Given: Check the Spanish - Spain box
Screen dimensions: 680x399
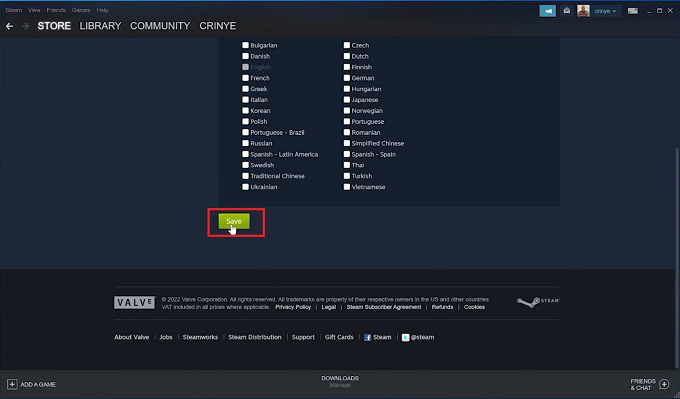Looking at the screenshot, I should click(x=347, y=154).
